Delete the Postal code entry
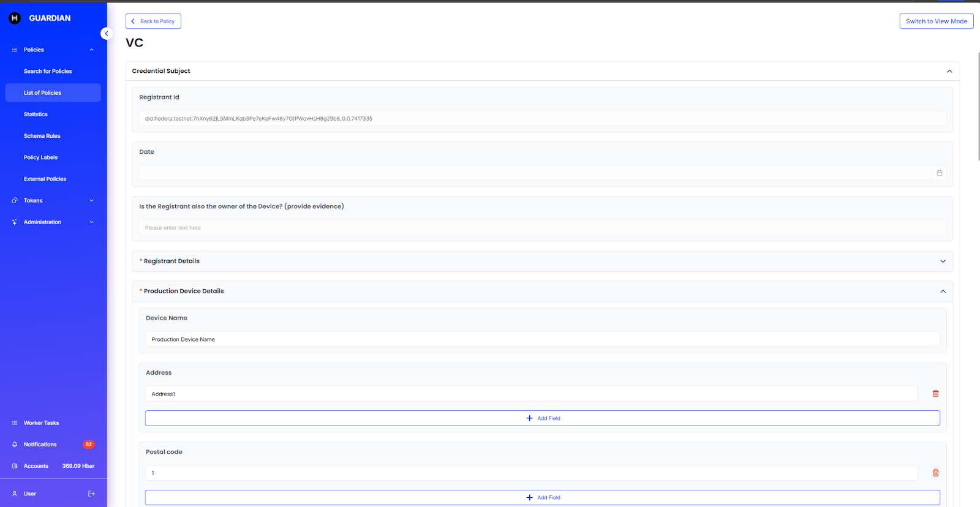Viewport: 980px width, 507px height. point(935,473)
